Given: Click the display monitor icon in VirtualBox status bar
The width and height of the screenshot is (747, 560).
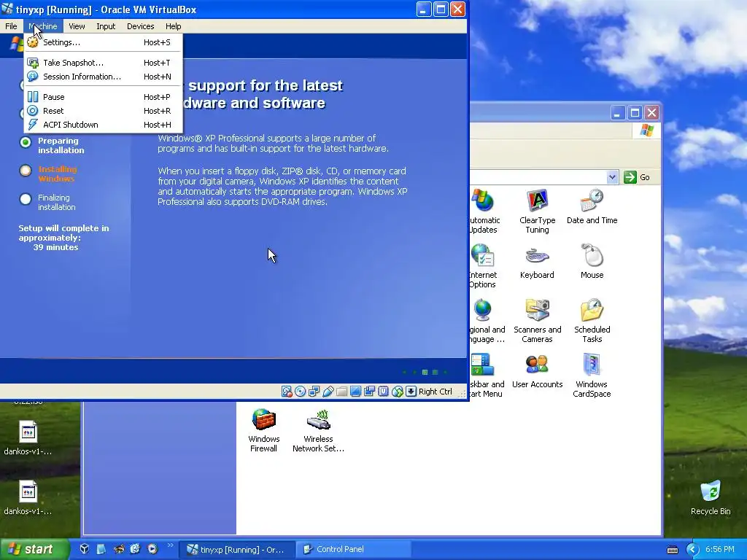Looking at the screenshot, I should 355,392.
